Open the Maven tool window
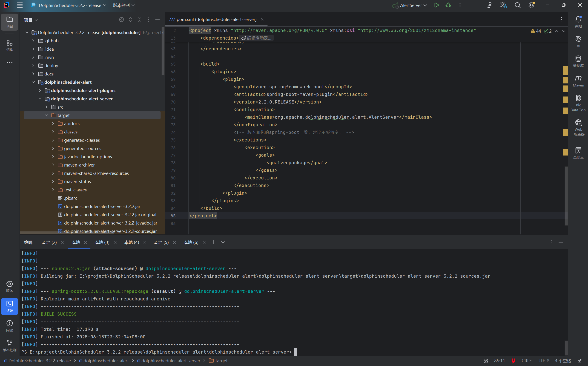Image resolution: width=588 pixels, height=366 pixels. coord(578,81)
